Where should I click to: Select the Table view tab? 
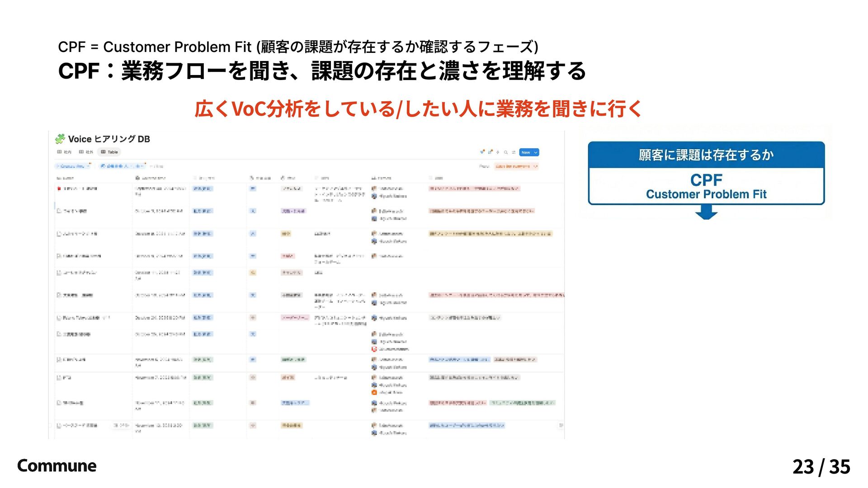109,152
